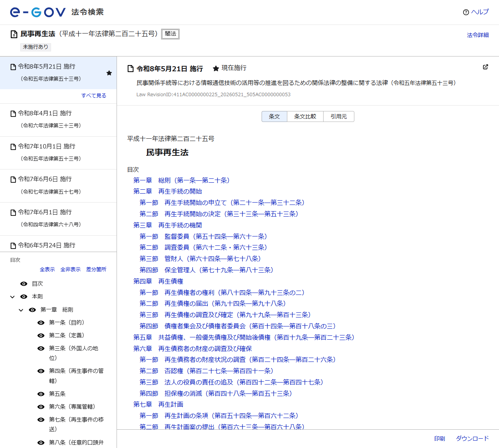The image size is (499, 448).
Task: Switch to the 引用元 tab
Action: [x=339, y=116]
